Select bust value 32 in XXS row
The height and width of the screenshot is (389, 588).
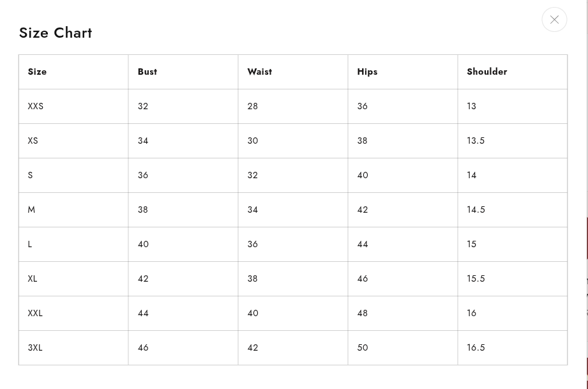pyautogui.click(x=143, y=106)
